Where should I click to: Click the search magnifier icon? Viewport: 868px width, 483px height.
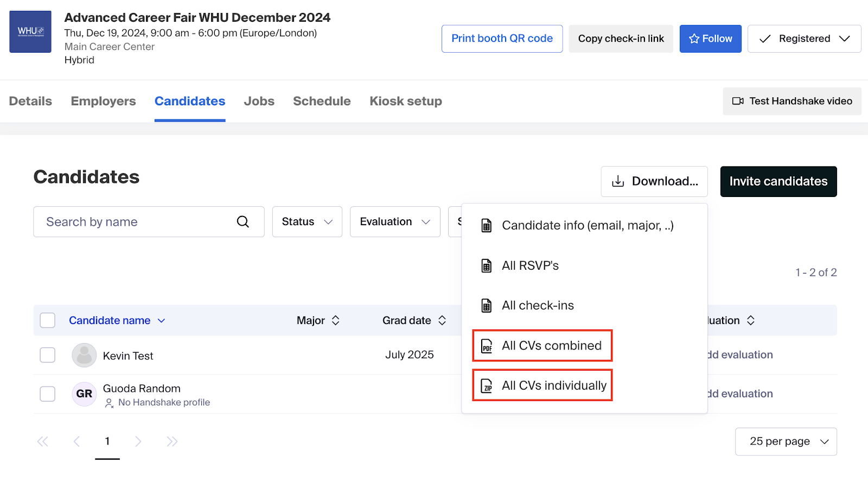tap(243, 221)
